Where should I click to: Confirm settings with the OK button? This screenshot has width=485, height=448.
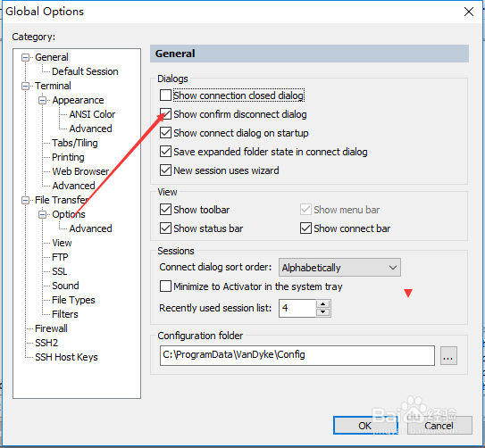click(x=365, y=426)
